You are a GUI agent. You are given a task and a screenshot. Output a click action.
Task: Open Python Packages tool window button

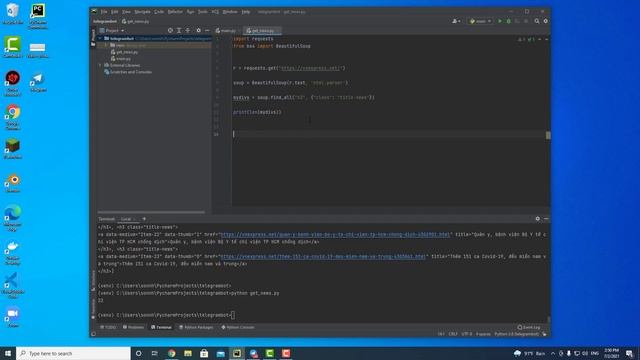(196, 327)
